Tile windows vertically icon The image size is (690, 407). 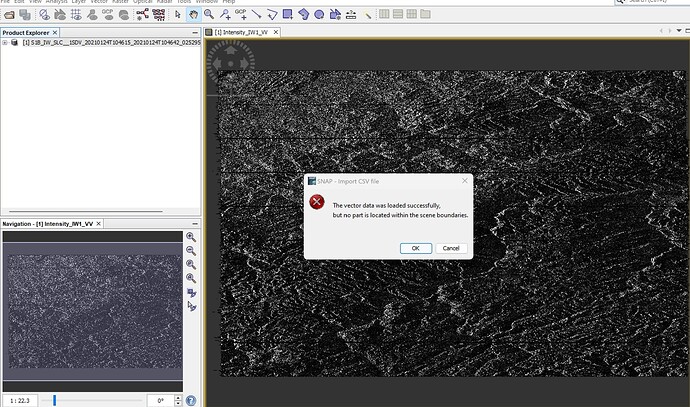click(x=398, y=14)
